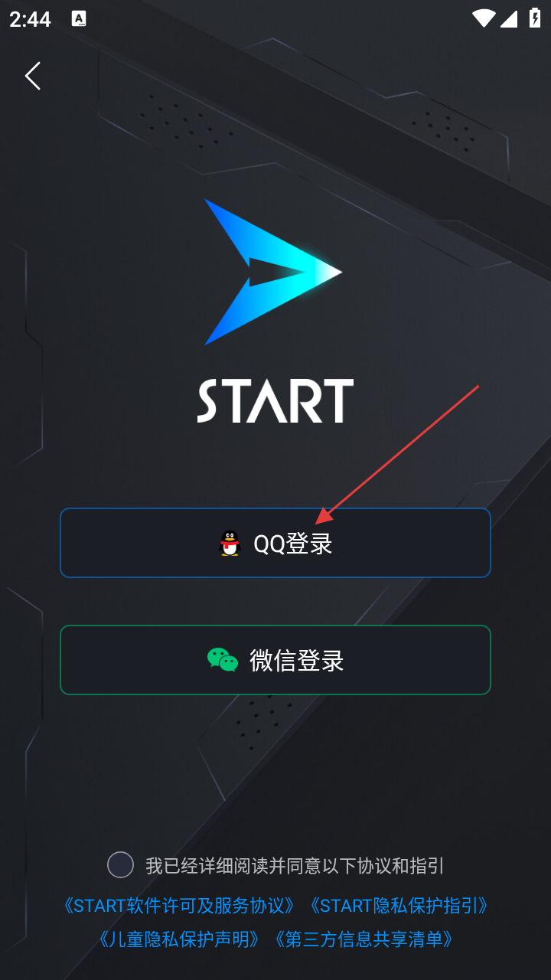Screen dimensions: 551x980
Task: Check the agreement consent circle
Action: [x=120, y=864]
